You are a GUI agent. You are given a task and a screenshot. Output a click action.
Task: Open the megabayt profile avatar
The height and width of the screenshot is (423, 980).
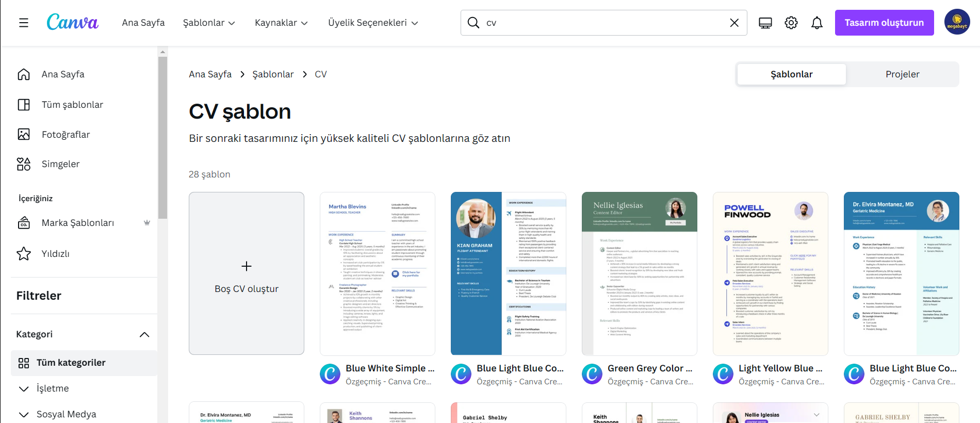click(957, 22)
